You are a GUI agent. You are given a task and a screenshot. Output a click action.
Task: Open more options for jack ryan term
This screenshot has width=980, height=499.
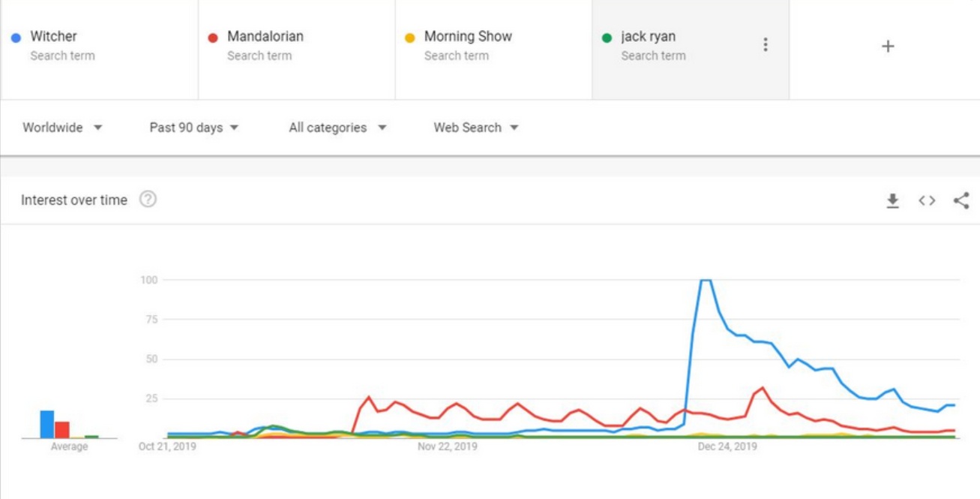click(765, 45)
